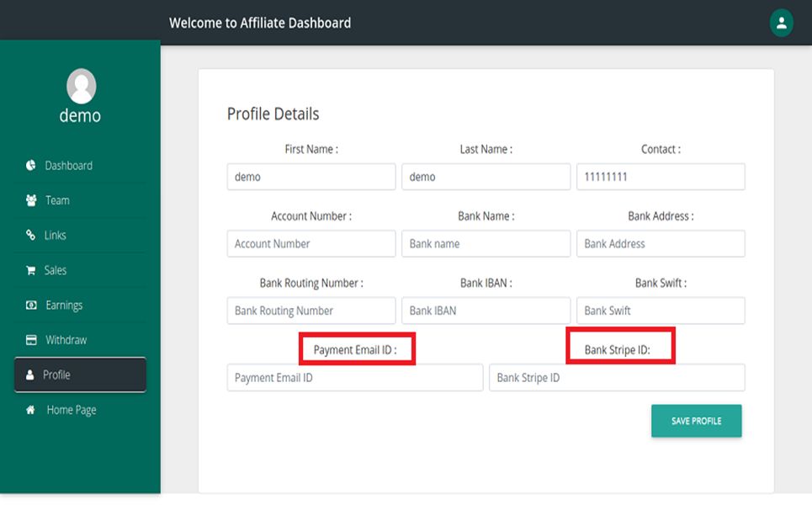Click the Account Number input
Screen dimensions: 812x505
pyautogui.click(x=311, y=243)
